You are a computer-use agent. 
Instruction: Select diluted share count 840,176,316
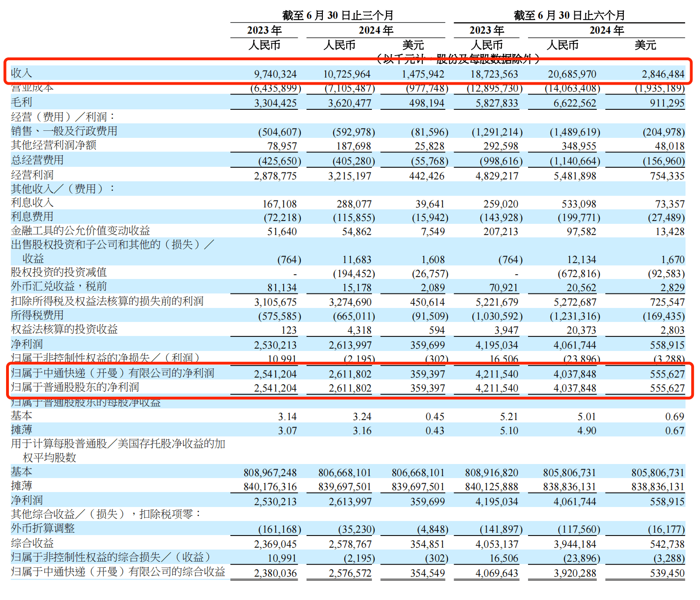click(270, 487)
